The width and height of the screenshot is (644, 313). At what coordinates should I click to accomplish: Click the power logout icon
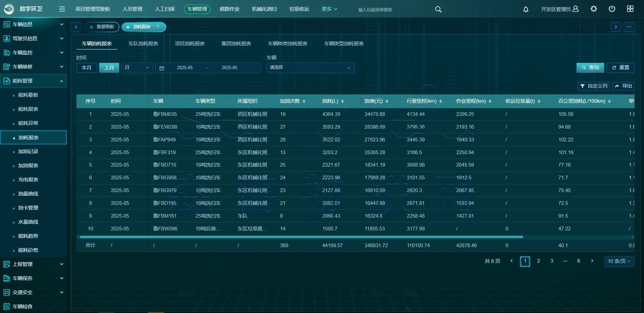click(x=612, y=9)
